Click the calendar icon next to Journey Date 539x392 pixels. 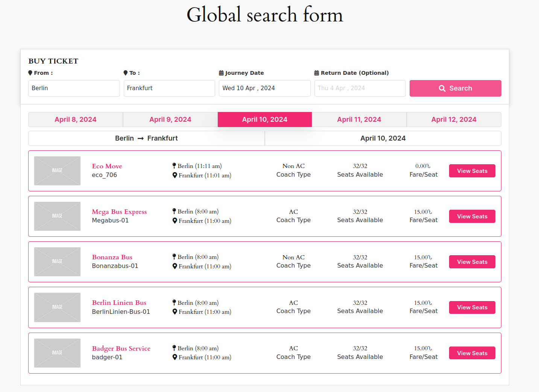[x=222, y=73]
